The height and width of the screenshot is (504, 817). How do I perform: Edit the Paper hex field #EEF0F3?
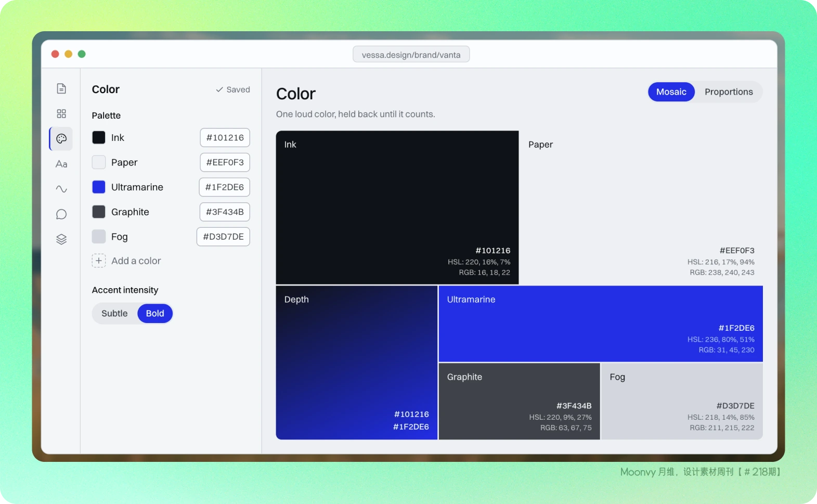click(x=225, y=162)
